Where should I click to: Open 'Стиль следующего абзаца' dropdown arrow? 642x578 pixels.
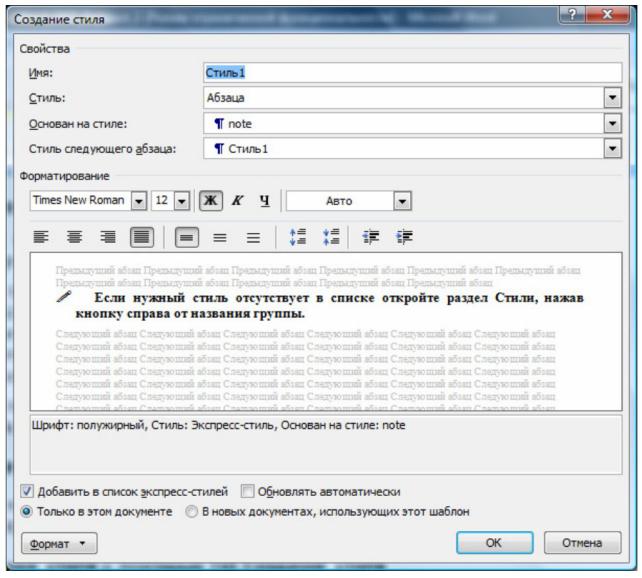tap(613, 148)
